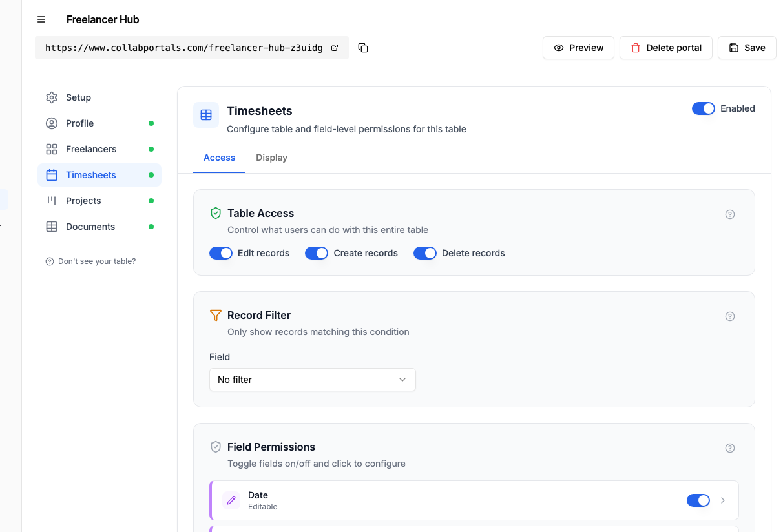This screenshot has height=532, width=783.
Task: Click the question icon by Don't see your table
Action: coord(50,261)
